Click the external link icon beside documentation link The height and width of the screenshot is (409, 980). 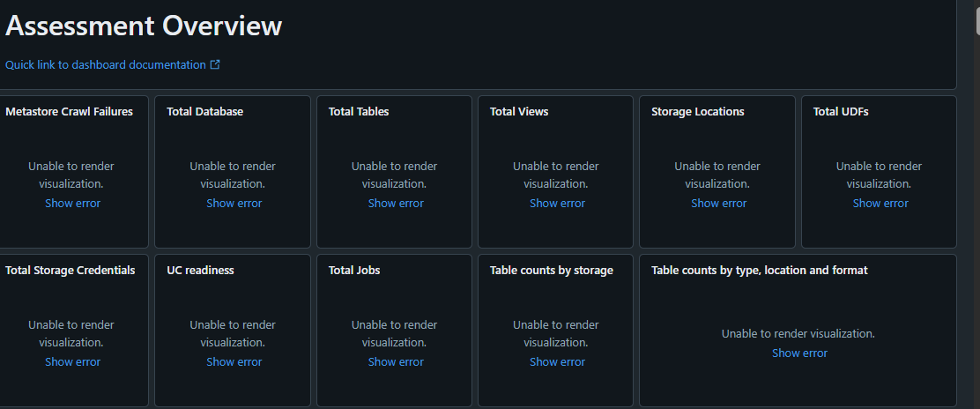[x=215, y=64]
